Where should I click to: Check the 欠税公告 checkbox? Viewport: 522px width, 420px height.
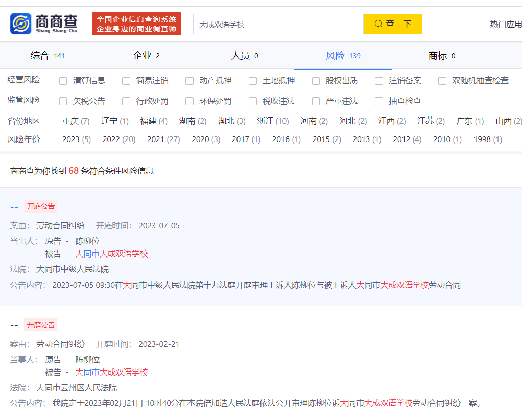63,101
